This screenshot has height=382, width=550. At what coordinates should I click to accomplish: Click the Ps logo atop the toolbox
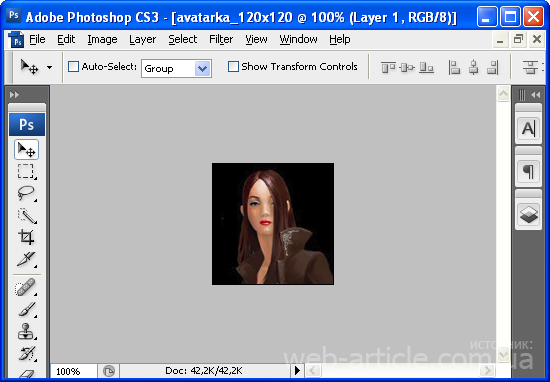(x=27, y=125)
